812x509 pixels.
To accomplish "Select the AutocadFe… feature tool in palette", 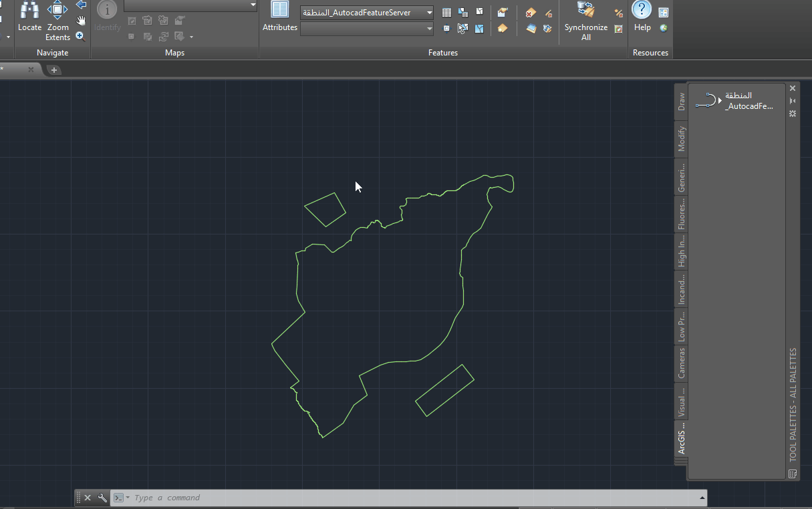I will point(735,101).
